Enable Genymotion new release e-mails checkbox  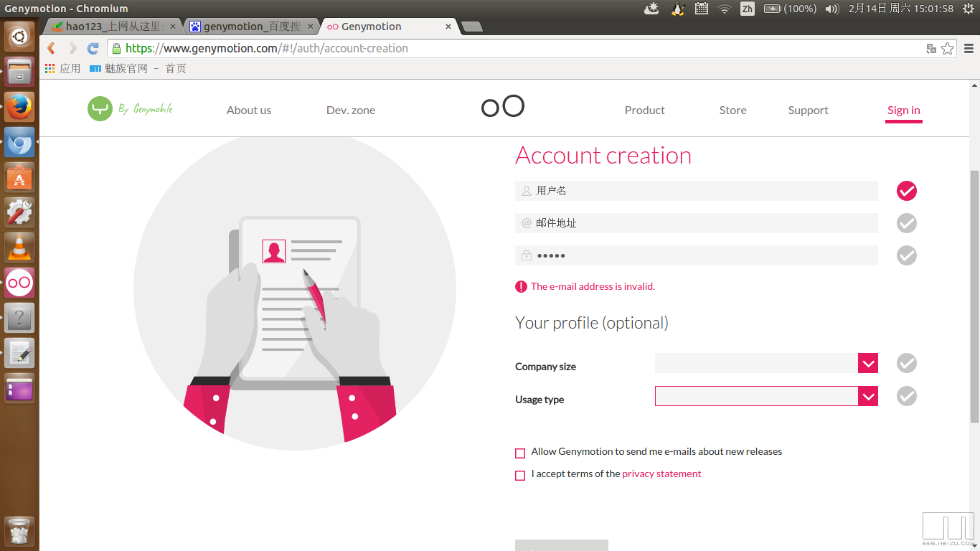[x=520, y=453]
